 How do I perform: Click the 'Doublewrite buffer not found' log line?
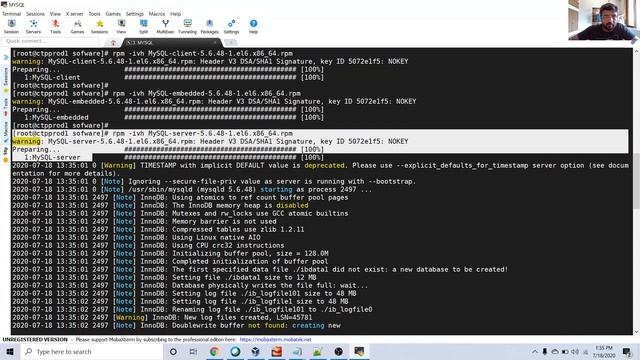(x=176, y=326)
